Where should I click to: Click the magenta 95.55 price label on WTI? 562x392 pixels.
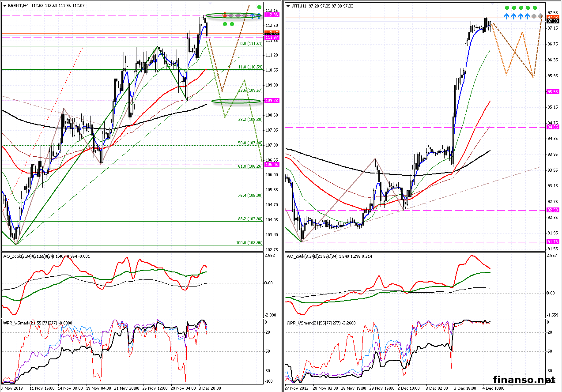click(x=552, y=92)
